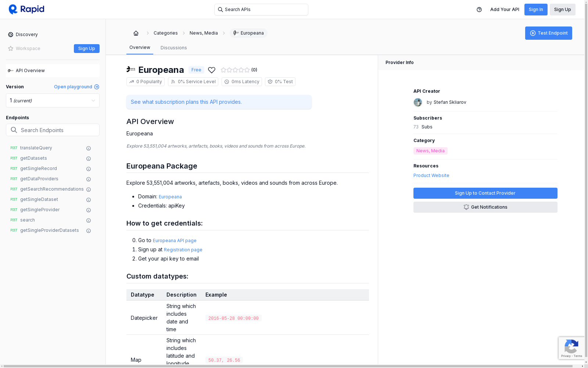This screenshot has width=588, height=368.
Task: Click the first rating star
Action: [223, 70]
